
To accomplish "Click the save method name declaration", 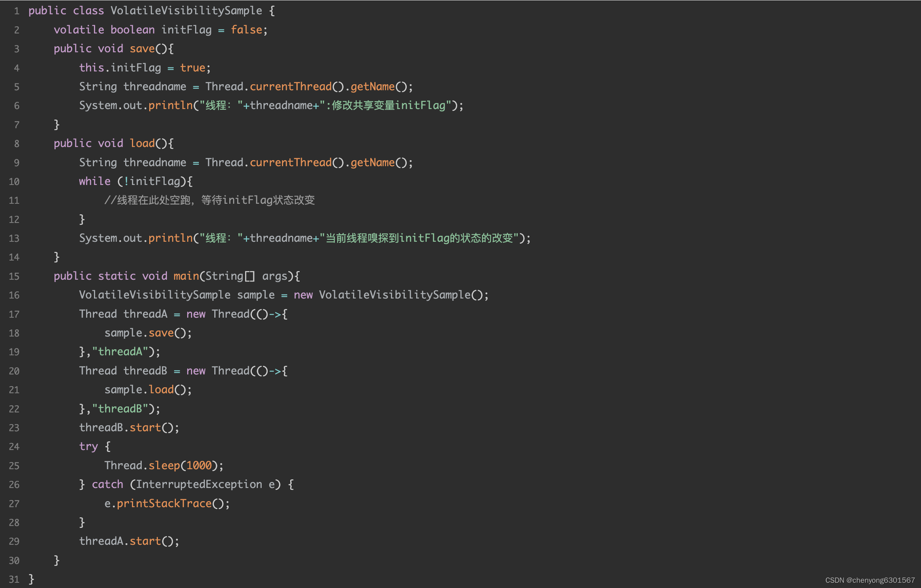I will pos(142,48).
